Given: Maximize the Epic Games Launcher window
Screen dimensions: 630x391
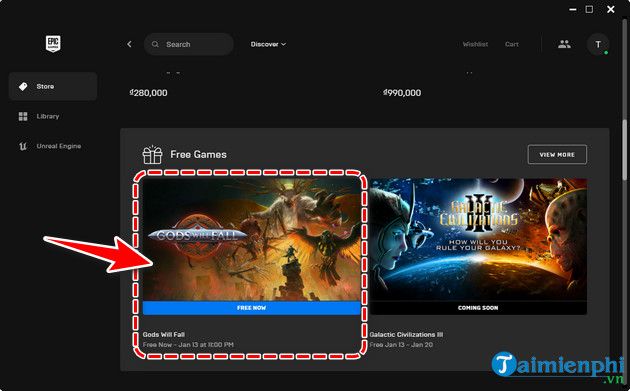Looking at the screenshot, I should [589, 9].
